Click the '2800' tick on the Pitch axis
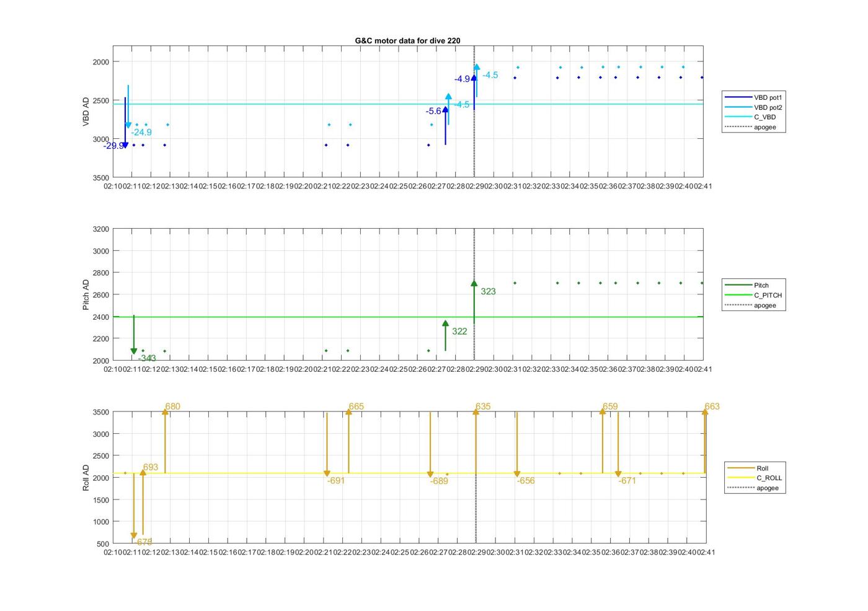 point(100,273)
